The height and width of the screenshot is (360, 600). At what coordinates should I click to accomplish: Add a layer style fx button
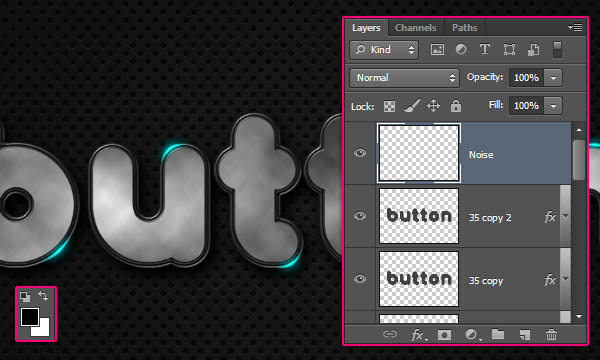[418, 335]
